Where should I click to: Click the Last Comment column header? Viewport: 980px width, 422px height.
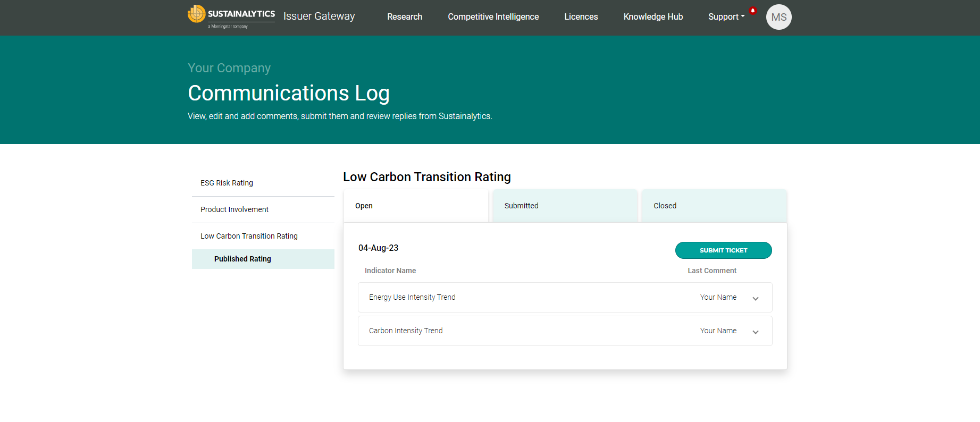point(712,271)
